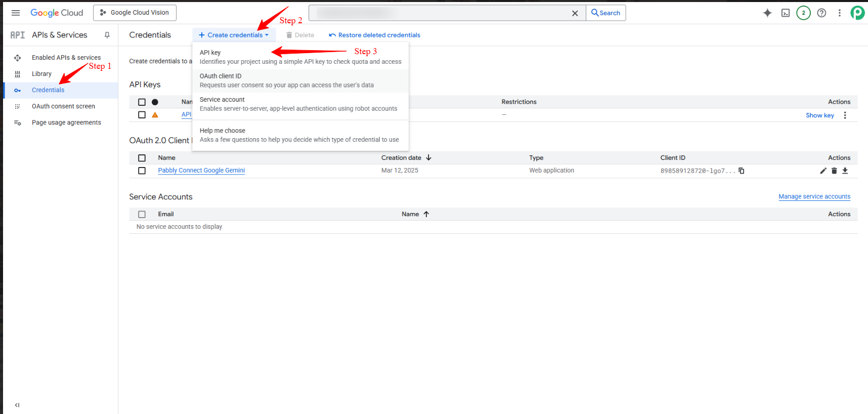Open the main navigation hamburger menu

pos(16,13)
